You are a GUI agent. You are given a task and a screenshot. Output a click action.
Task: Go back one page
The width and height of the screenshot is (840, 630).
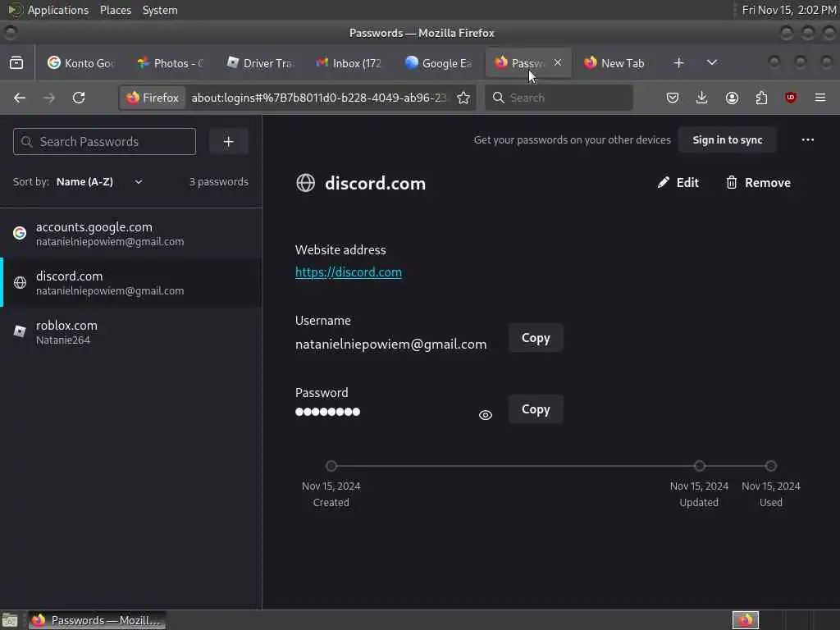pos(20,98)
